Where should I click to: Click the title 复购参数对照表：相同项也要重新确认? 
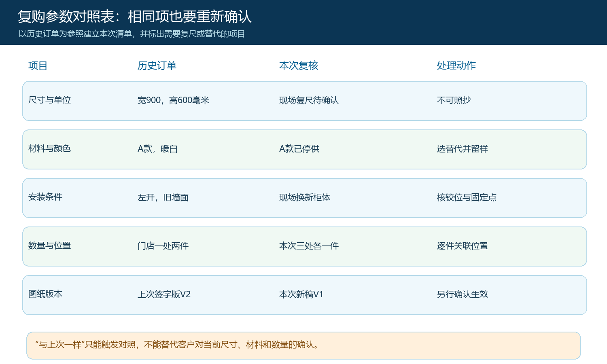135,17
